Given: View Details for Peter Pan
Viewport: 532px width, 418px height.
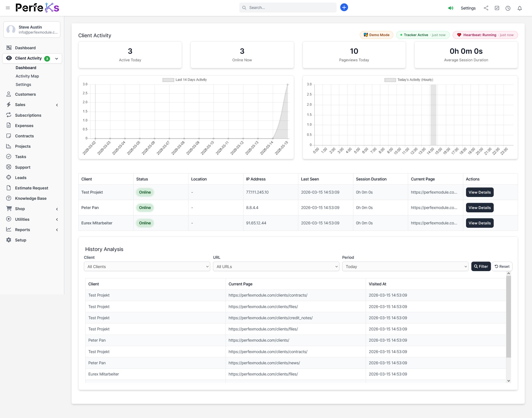Looking at the screenshot, I should tap(479, 208).
